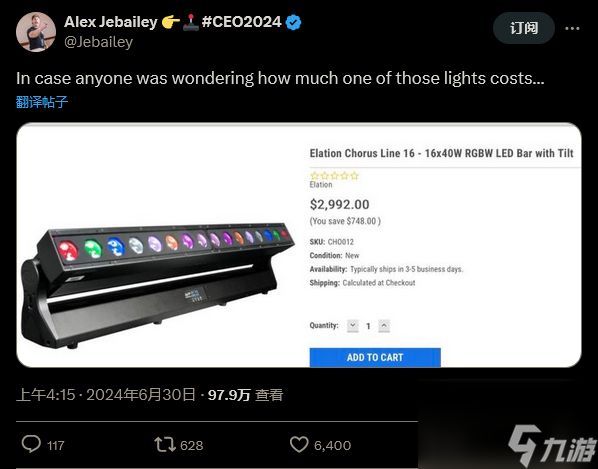Click the Alex Jebailey display name

coord(111,22)
